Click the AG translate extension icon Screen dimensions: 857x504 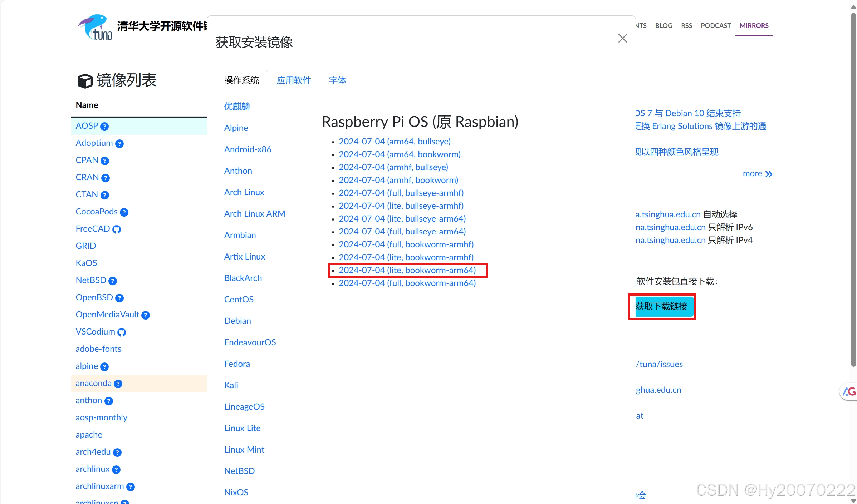[x=849, y=392]
